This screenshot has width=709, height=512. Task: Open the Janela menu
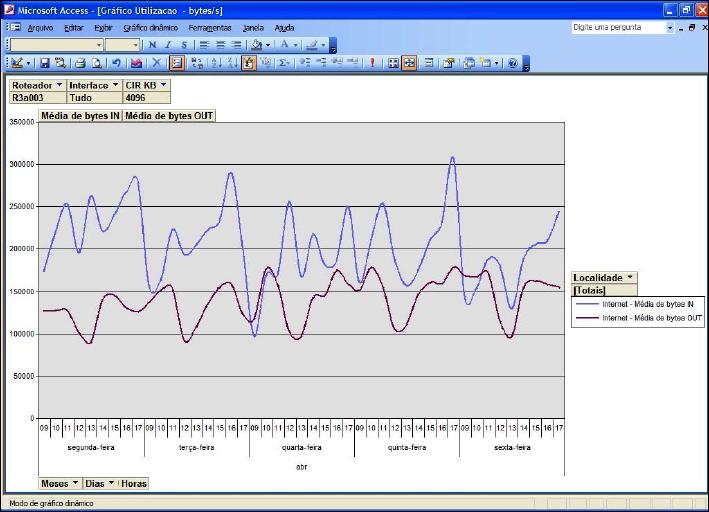pos(253,28)
